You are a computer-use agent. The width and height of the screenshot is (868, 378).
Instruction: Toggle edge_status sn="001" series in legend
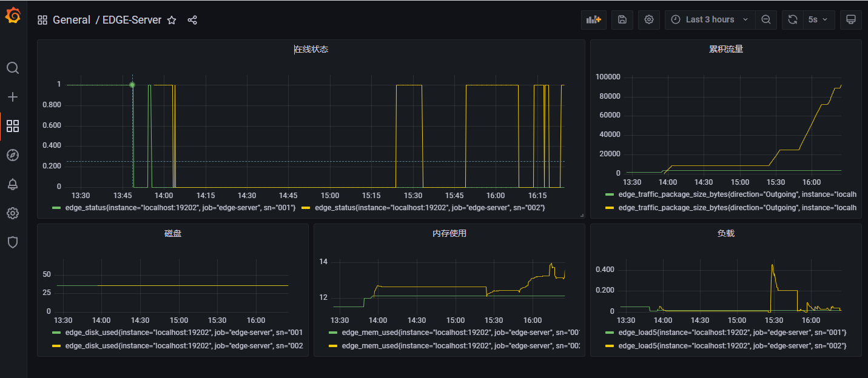[x=180, y=208]
